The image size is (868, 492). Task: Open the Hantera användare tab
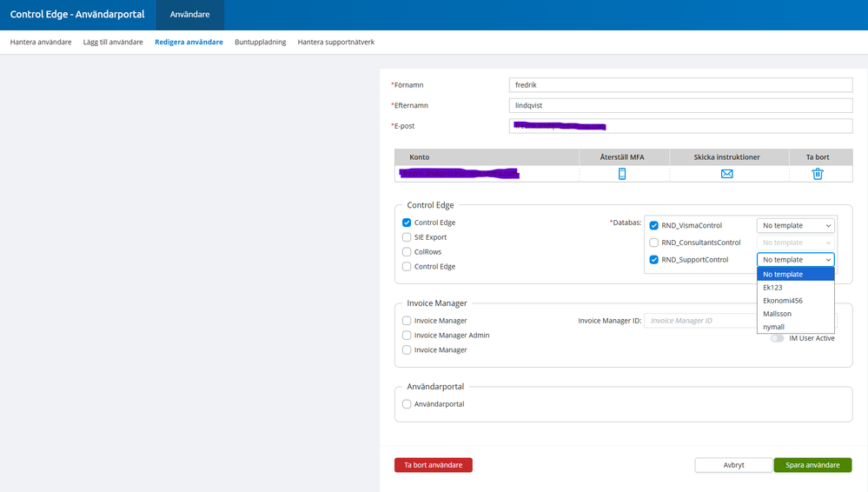pyautogui.click(x=41, y=42)
